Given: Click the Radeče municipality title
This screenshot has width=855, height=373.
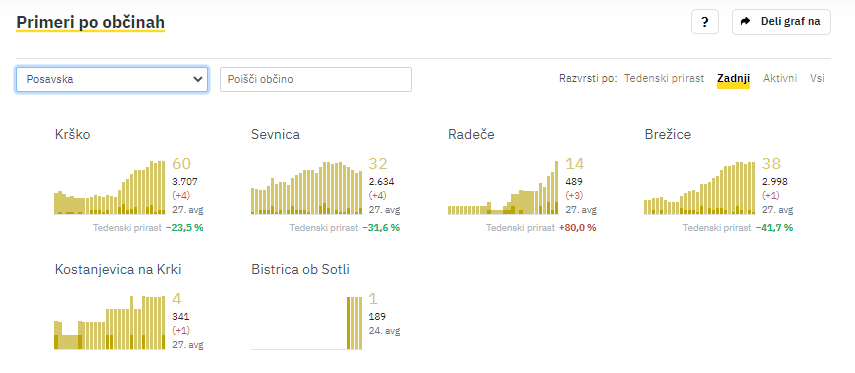Looking at the screenshot, I should click(471, 134).
